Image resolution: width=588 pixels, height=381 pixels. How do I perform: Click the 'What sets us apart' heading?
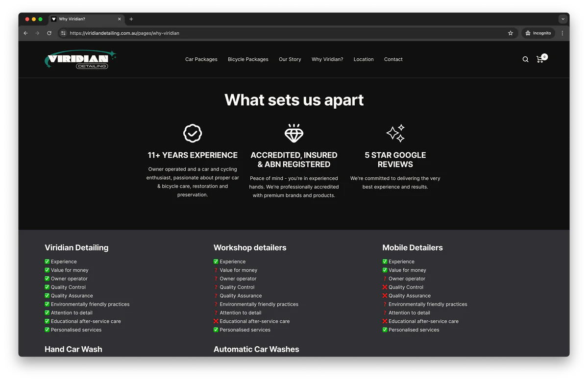click(294, 100)
